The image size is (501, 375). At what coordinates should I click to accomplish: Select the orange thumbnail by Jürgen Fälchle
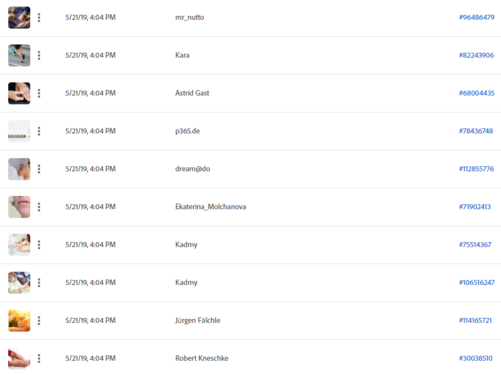pyautogui.click(x=19, y=321)
